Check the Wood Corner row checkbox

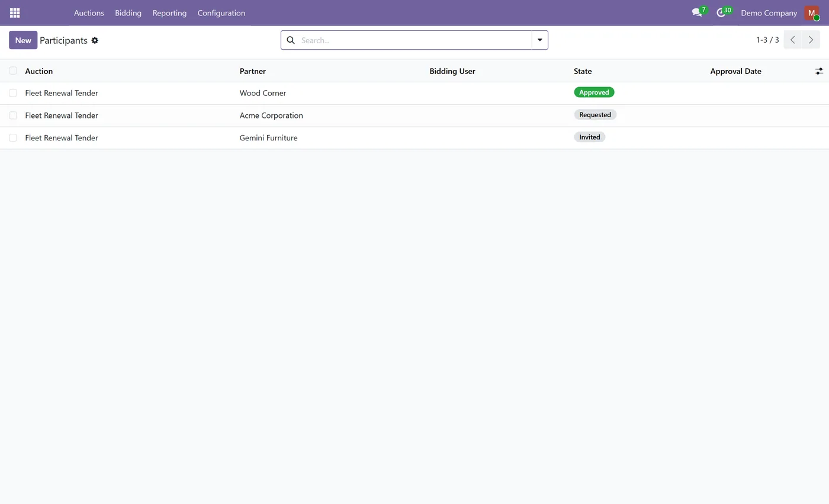coord(13,93)
